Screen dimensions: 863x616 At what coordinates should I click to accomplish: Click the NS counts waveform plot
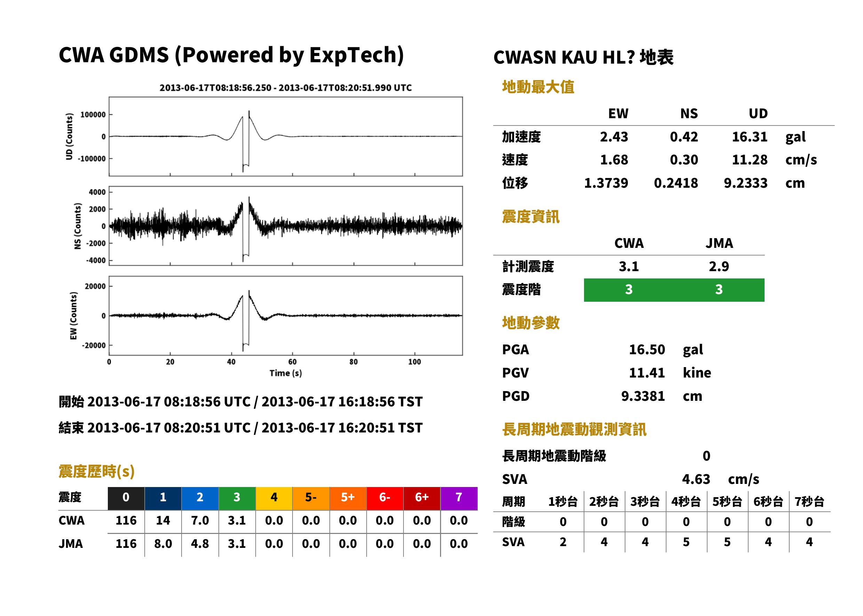285,226
